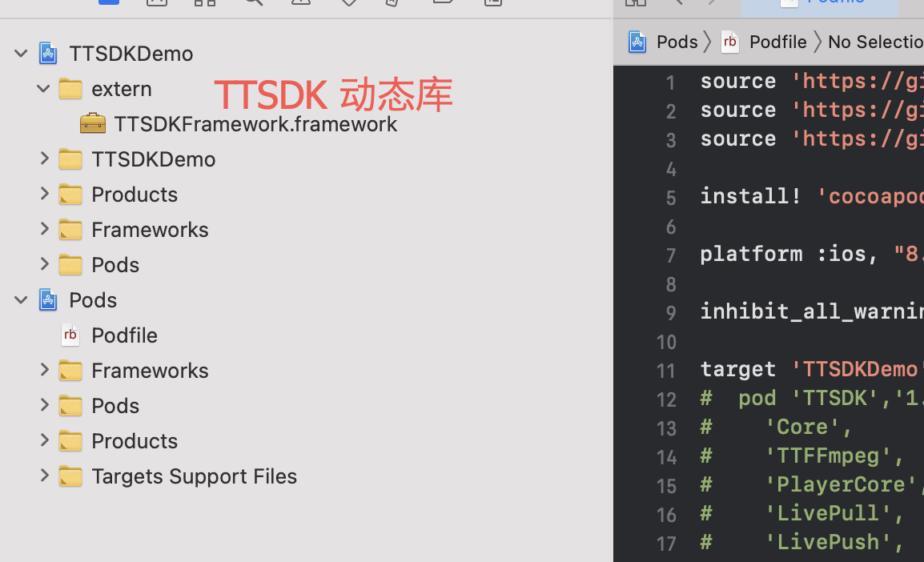Click the TTSDKDemo Xcode project icon
The image size is (924, 562).
pos(48,53)
